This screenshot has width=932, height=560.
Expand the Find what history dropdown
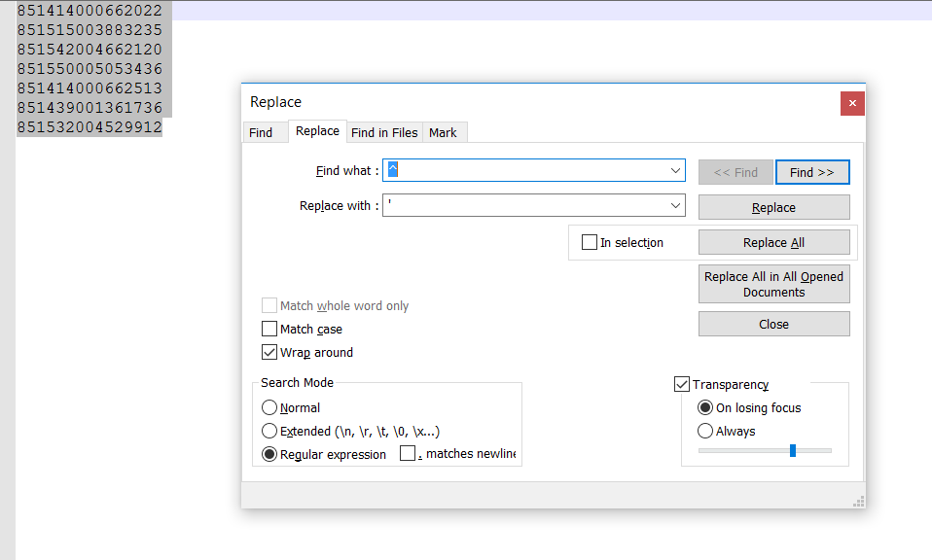[x=676, y=171]
